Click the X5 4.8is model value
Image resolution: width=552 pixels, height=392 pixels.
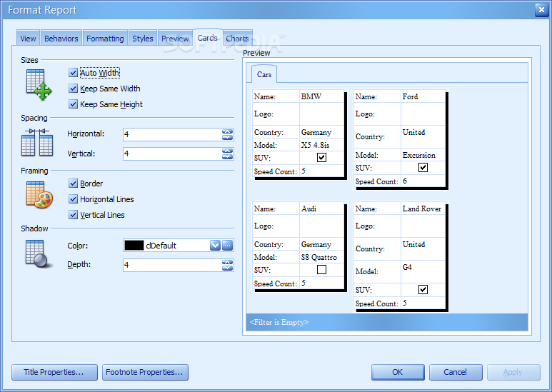coord(315,145)
